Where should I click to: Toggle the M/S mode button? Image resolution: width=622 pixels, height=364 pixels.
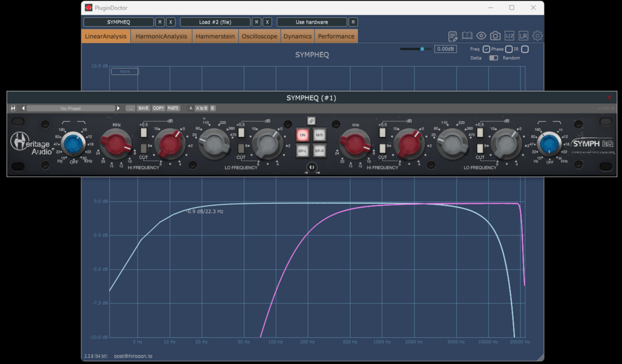tap(320, 135)
